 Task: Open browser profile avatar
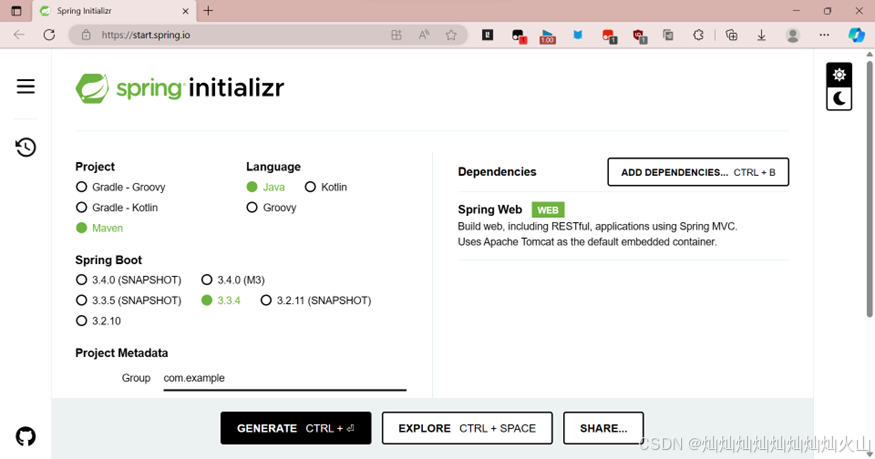pos(792,35)
